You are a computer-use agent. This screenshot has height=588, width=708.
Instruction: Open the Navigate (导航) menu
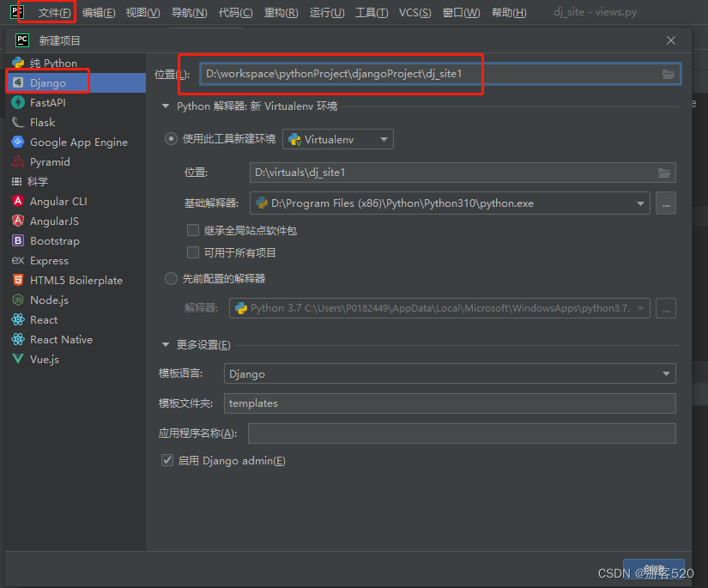189,12
